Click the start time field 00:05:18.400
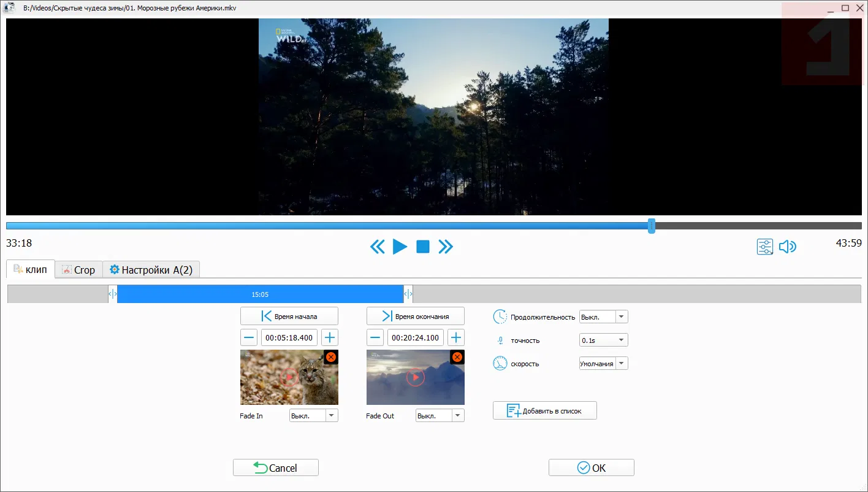The image size is (868, 492). pyautogui.click(x=289, y=337)
